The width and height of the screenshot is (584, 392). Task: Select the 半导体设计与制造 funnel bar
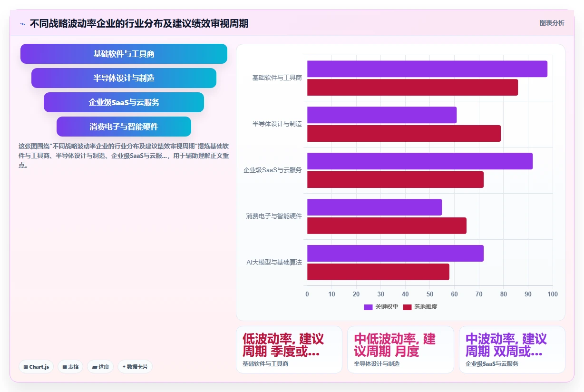pos(124,78)
